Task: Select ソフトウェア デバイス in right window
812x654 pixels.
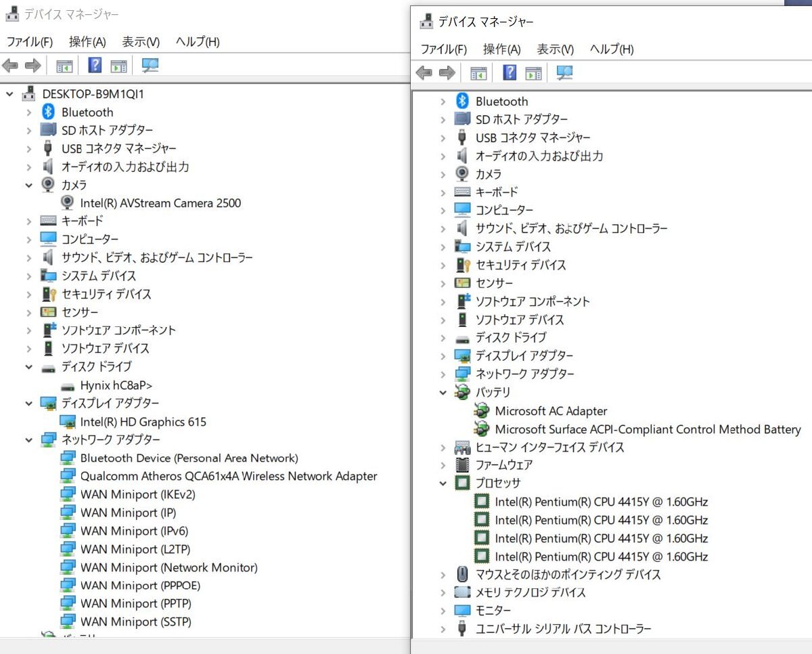Action: click(x=520, y=320)
